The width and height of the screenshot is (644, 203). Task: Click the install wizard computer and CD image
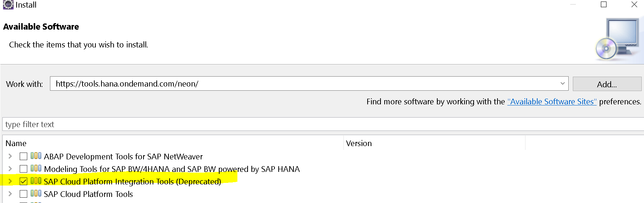tap(618, 39)
